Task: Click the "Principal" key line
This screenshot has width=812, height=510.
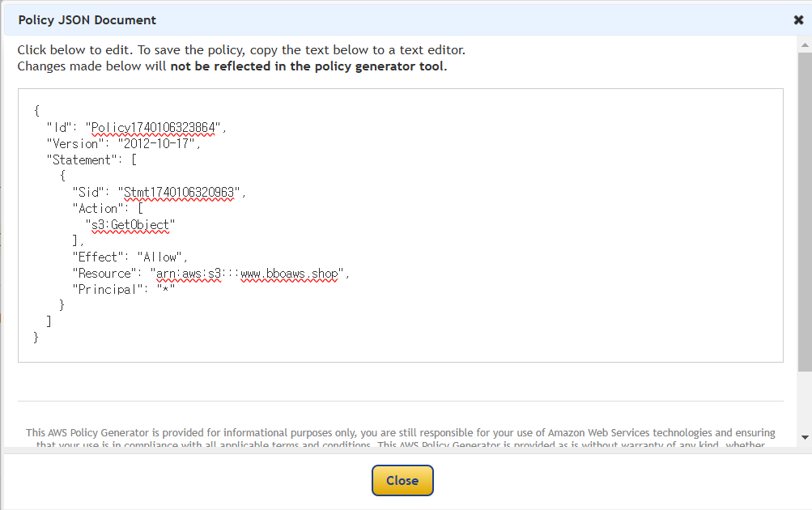Action: pyautogui.click(x=124, y=290)
